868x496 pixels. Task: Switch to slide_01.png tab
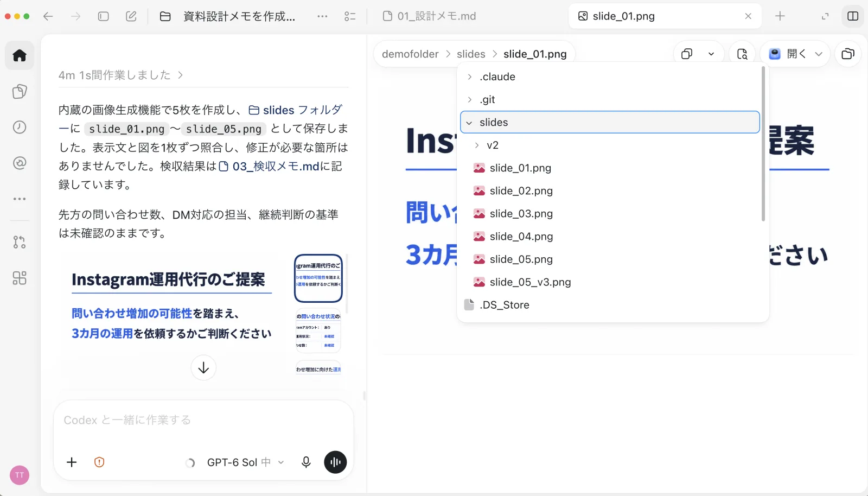pos(665,16)
